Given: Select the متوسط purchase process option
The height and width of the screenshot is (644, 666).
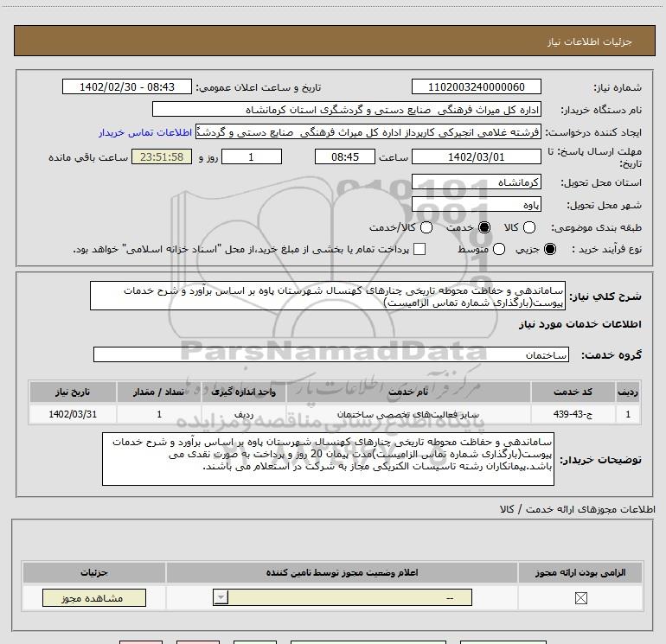Looking at the screenshot, I should [x=499, y=249].
